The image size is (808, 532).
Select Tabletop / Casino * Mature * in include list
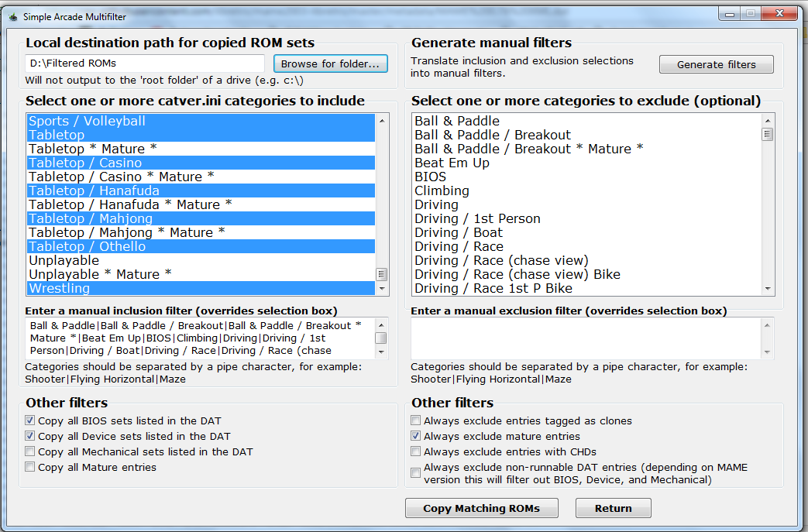tap(201, 177)
